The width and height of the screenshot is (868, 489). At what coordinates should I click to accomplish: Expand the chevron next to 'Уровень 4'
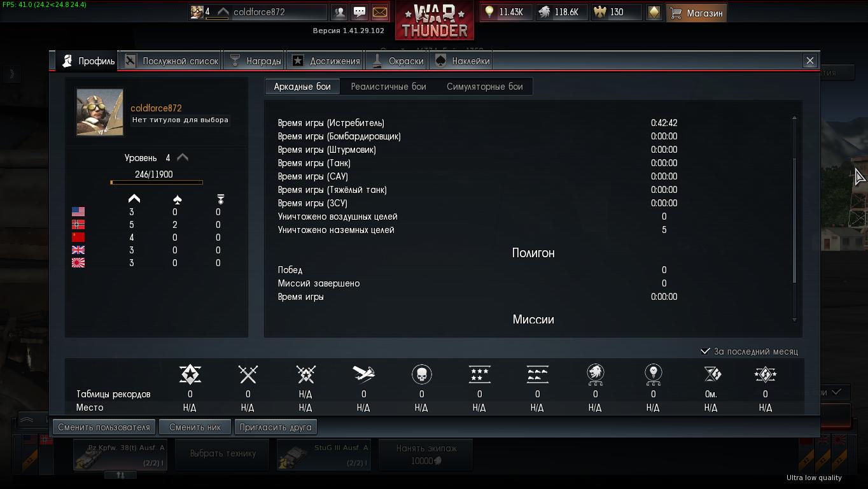tap(183, 157)
